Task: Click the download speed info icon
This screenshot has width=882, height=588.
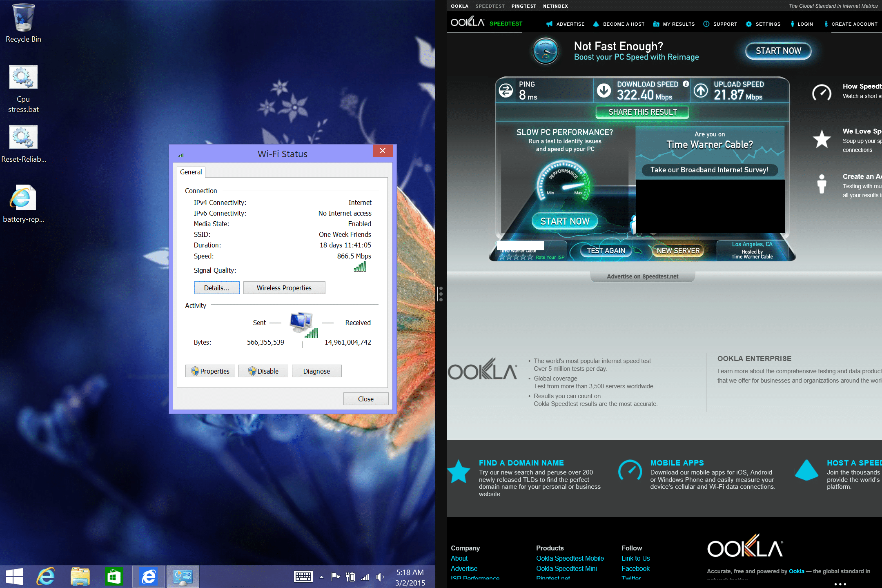Action: pos(686,84)
